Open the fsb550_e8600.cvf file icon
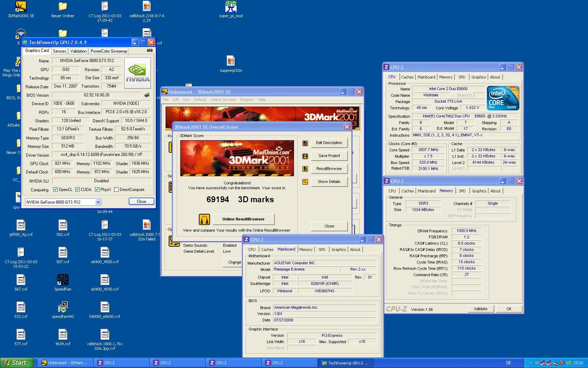588x368 pixels. 105,307
